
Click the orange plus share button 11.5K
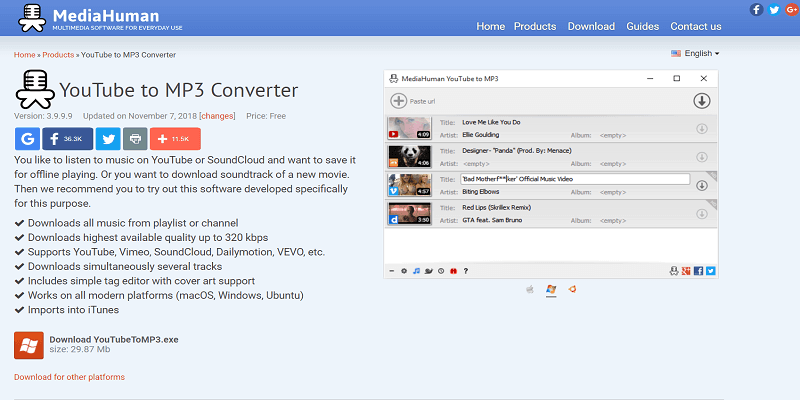pyautogui.click(x=175, y=139)
